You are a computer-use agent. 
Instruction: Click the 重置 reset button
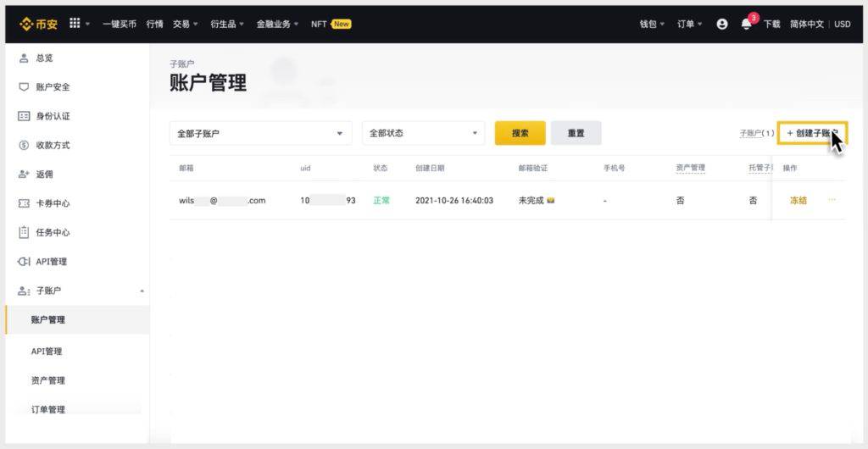point(576,133)
